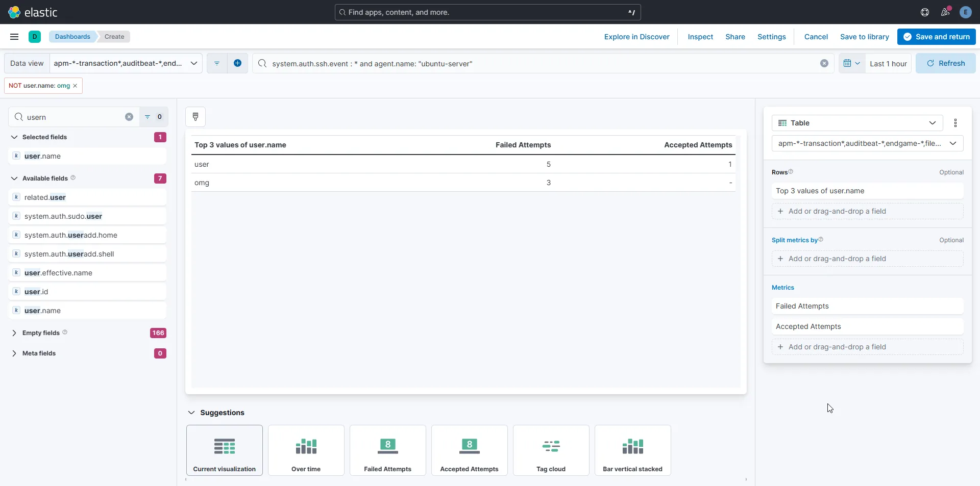
Task: Expand the Empty fields section
Action: (14, 333)
